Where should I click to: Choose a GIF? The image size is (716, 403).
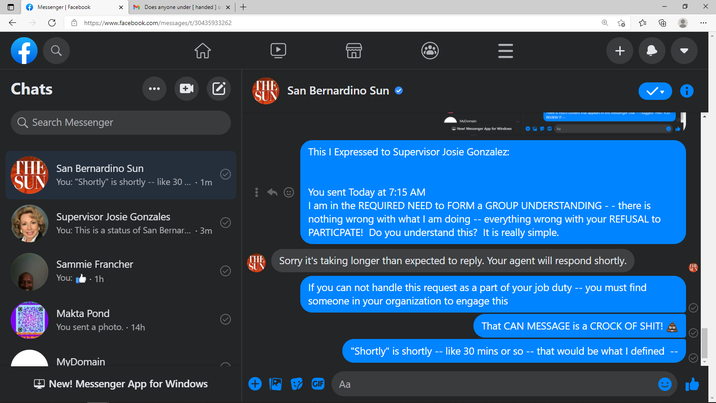[318, 384]
